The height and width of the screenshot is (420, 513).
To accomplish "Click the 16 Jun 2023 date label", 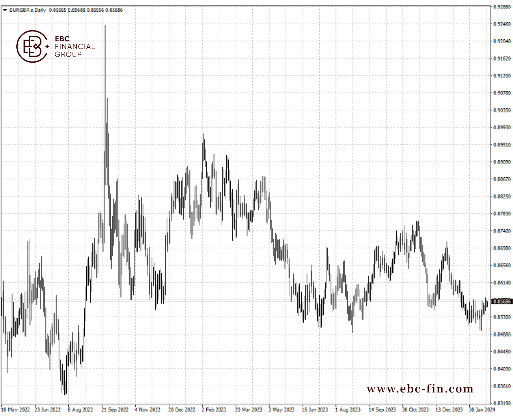I will 315,410.
